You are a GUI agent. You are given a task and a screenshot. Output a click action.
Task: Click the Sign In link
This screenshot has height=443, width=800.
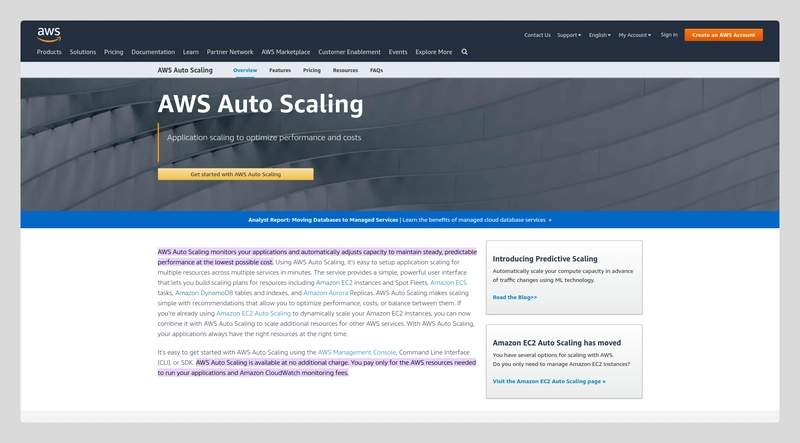pos(669,35)
